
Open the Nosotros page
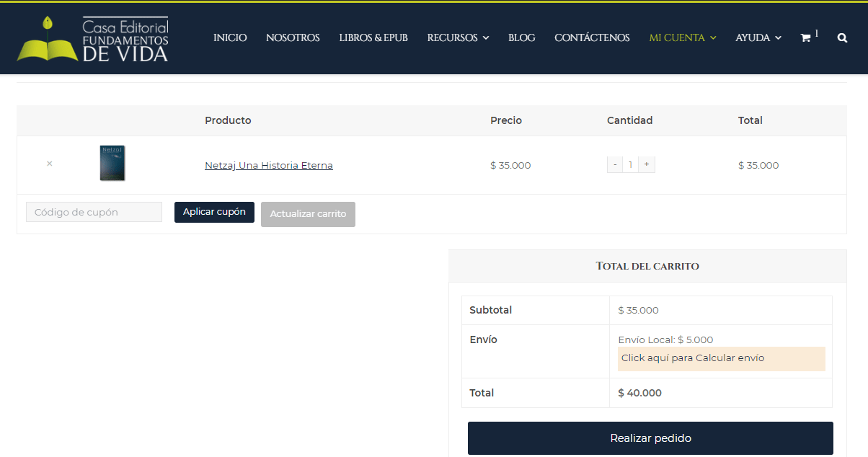[293, 37]
